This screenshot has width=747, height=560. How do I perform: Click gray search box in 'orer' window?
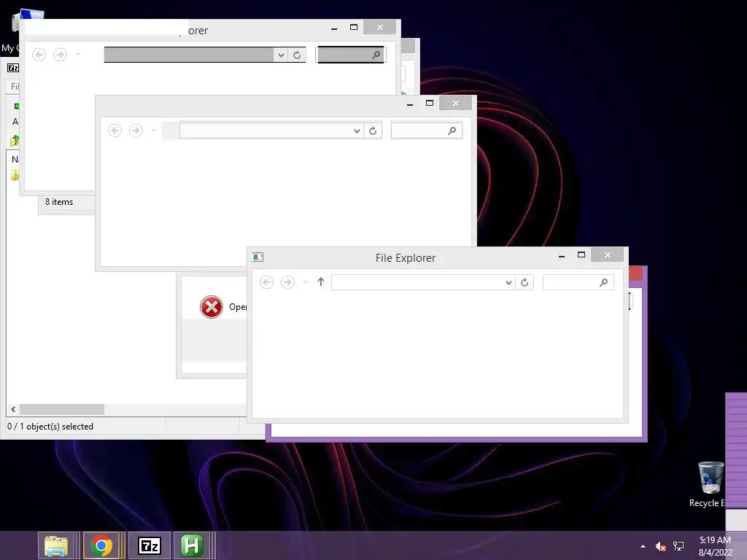coord(351,55)
